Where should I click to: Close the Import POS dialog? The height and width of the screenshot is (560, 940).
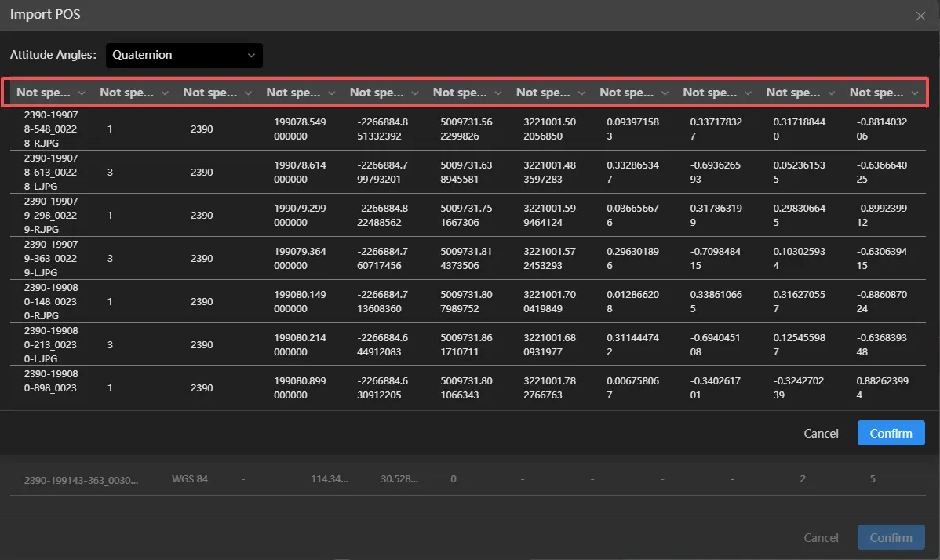pyautogui.click(x=920, y=16)
